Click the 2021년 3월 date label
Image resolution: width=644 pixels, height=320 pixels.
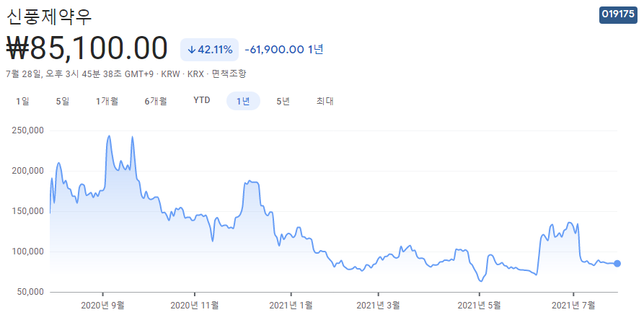[x=379, y=305]
